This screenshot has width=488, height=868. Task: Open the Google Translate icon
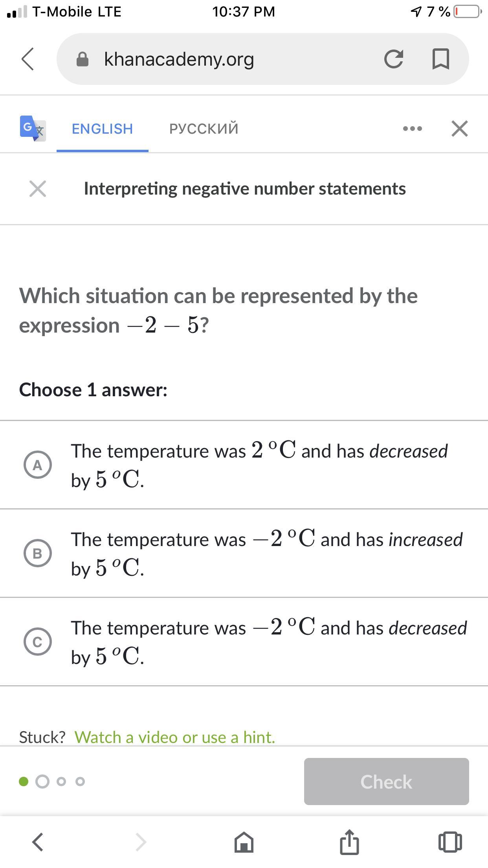33,128
